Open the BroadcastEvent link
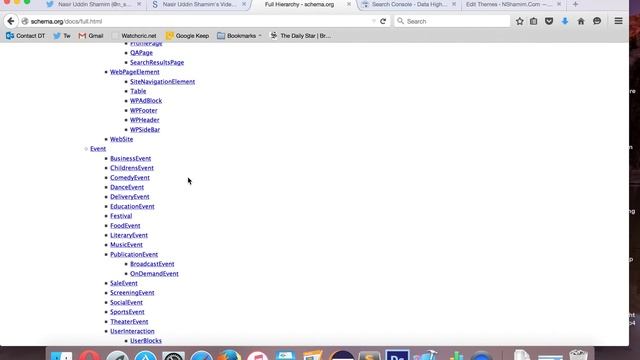This screenshot has width=640, height=360. (152, 264)
